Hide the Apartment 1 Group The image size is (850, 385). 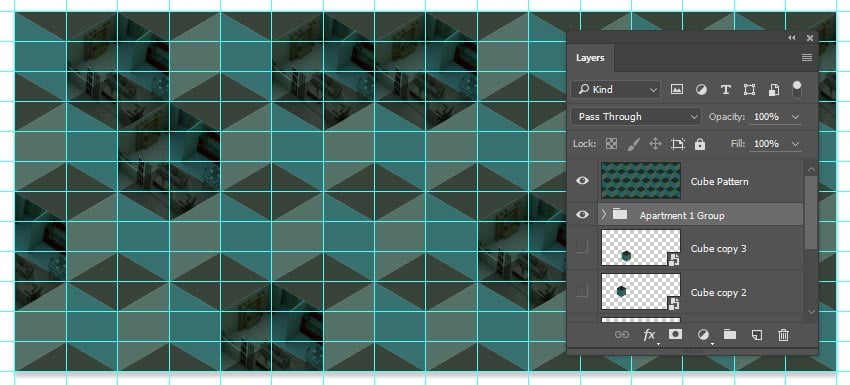(582, 215)
